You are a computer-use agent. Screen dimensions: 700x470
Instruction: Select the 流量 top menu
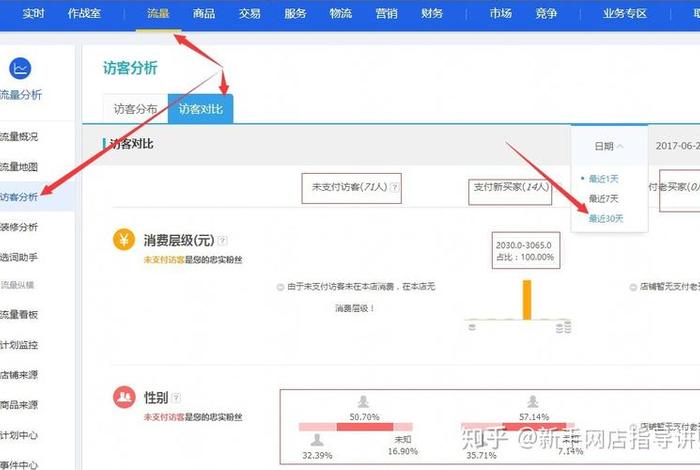tap(158, 13)
